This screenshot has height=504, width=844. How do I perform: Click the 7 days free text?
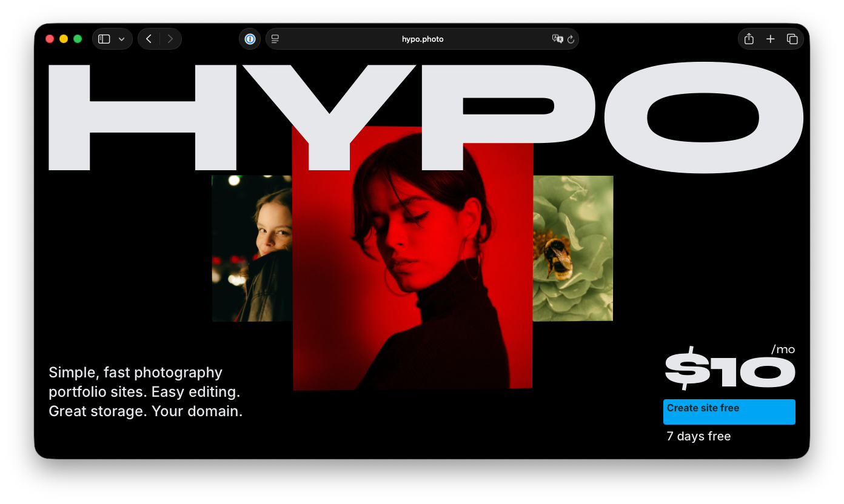[698, 436]
